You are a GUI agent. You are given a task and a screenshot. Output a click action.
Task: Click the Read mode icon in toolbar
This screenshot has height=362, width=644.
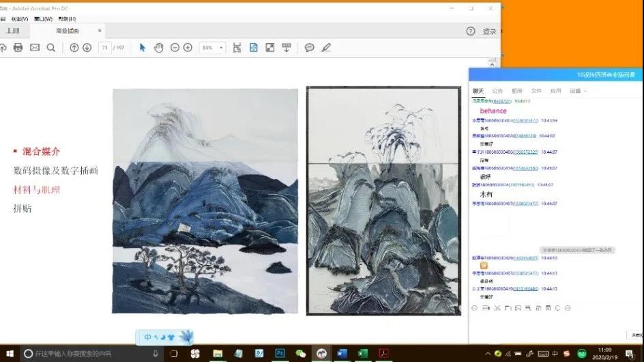click(x=287, y=48)
